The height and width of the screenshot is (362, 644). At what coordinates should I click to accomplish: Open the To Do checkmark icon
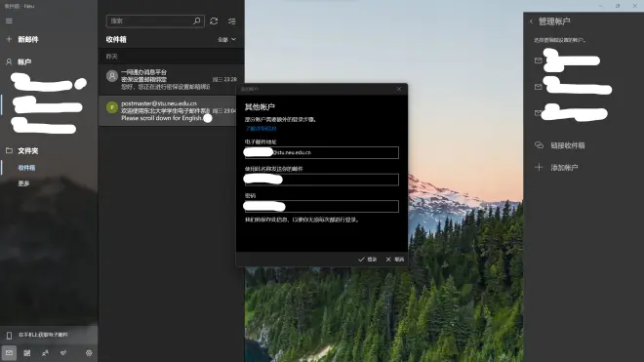[x=63, y=353]
